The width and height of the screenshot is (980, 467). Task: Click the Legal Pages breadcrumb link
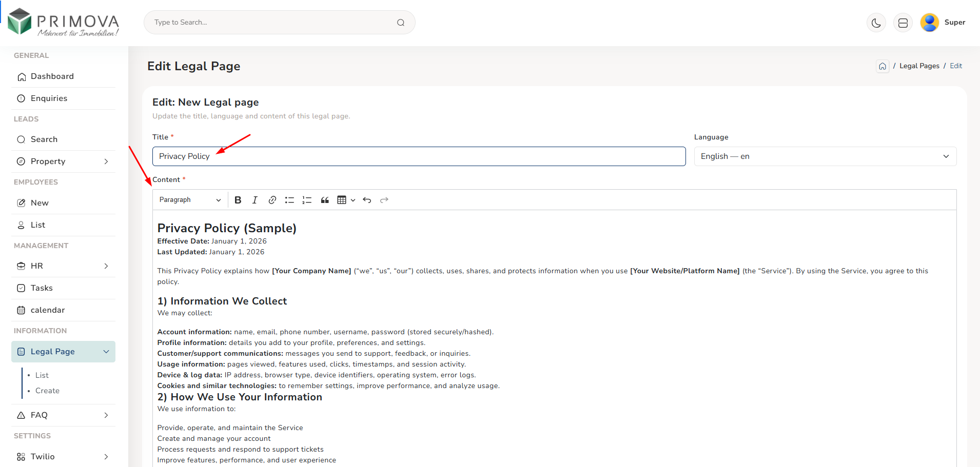pyautogui.click(x=919, y=66)
